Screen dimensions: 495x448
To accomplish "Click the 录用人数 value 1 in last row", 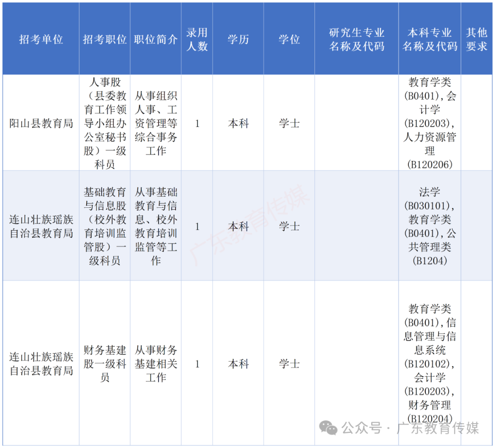I will coord(197,364).
